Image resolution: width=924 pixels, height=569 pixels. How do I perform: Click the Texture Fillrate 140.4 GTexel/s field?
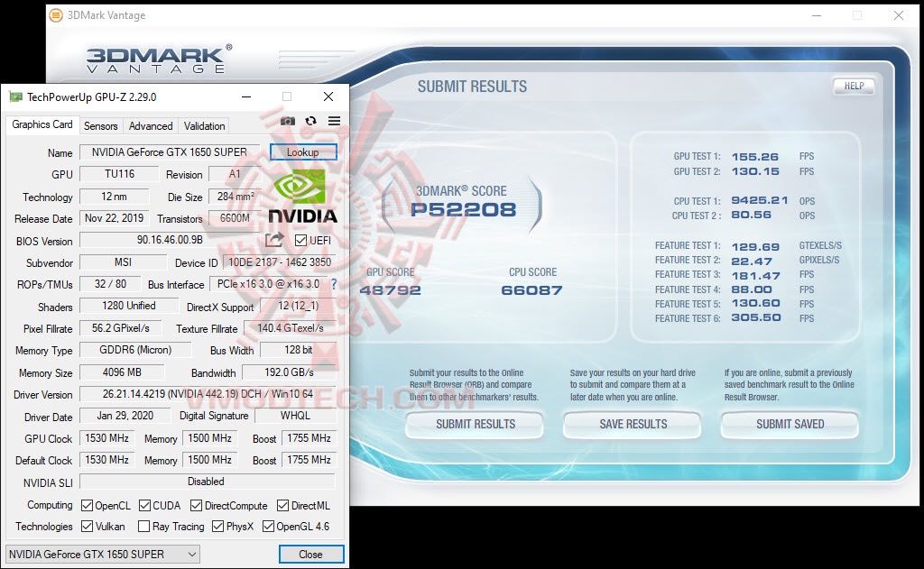290,328
